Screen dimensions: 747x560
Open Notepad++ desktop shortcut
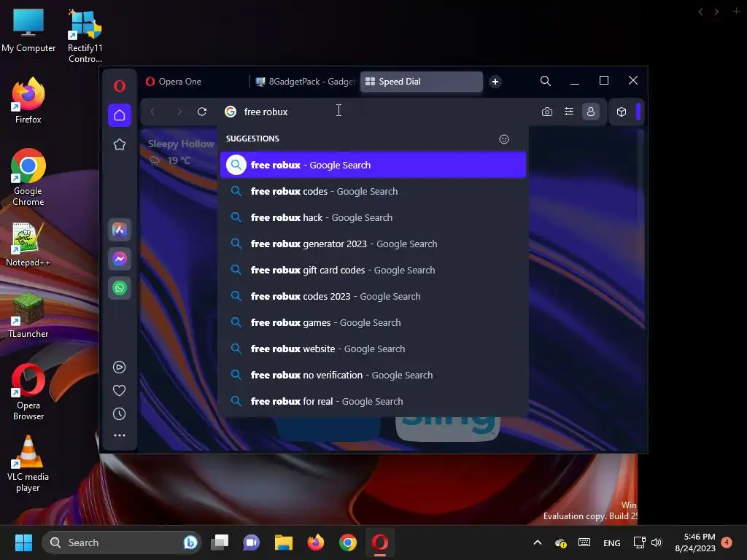click(28, 244)
